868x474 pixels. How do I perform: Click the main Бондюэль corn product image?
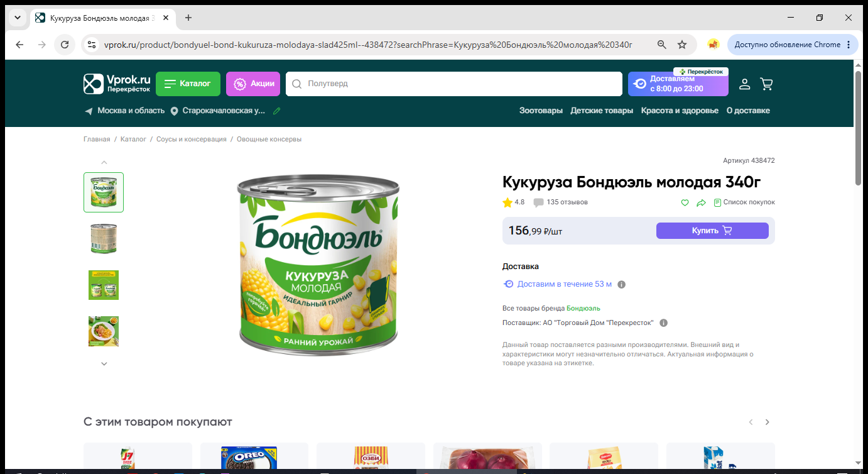[318, 264]
